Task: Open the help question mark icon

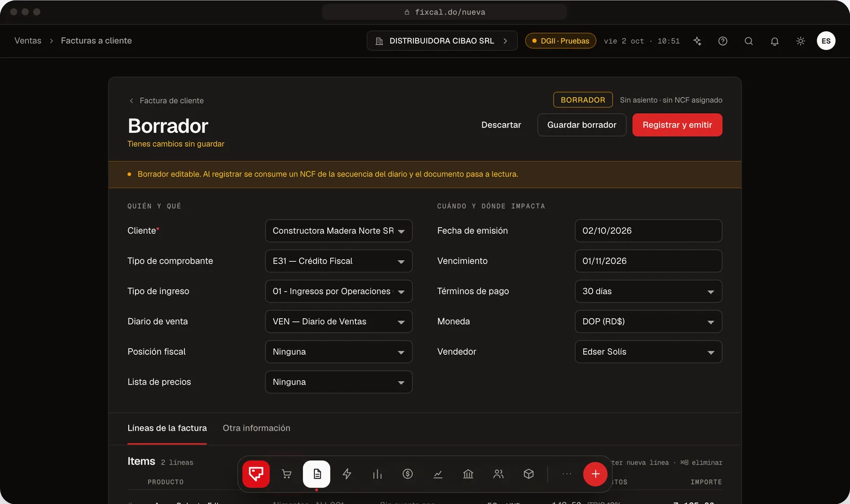Action: (x=722, y=41)
